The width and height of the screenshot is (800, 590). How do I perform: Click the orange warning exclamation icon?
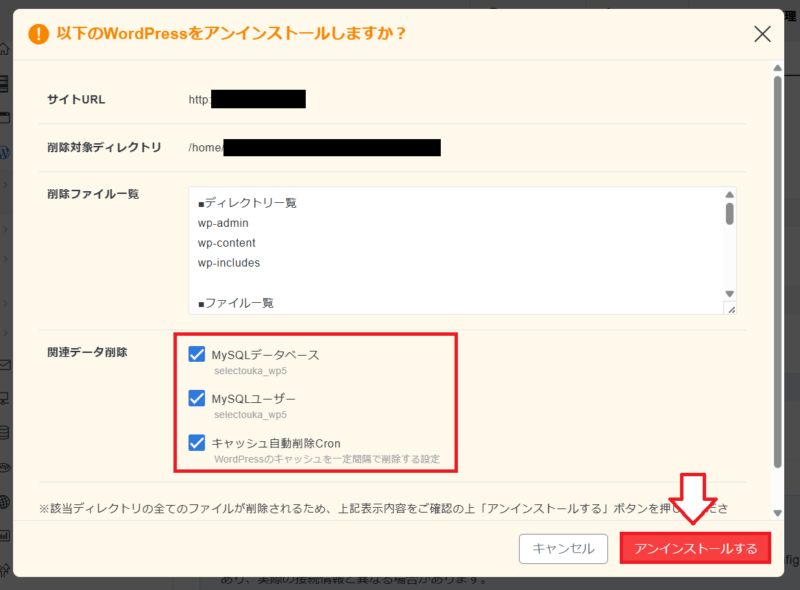pos(38,34)
